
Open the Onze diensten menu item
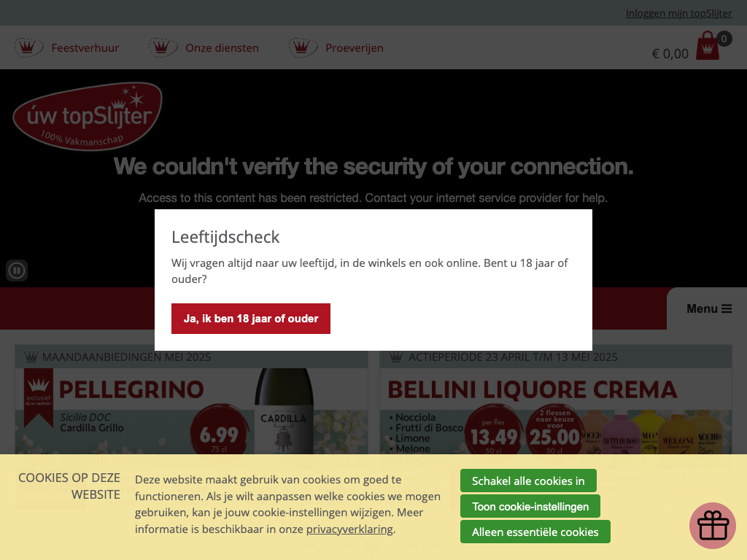pos(222,47)
